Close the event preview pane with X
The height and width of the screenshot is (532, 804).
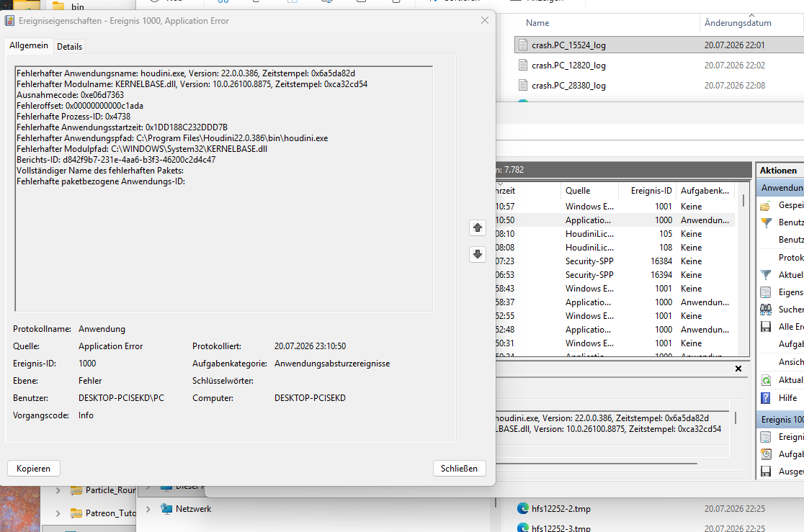(738, 369)
